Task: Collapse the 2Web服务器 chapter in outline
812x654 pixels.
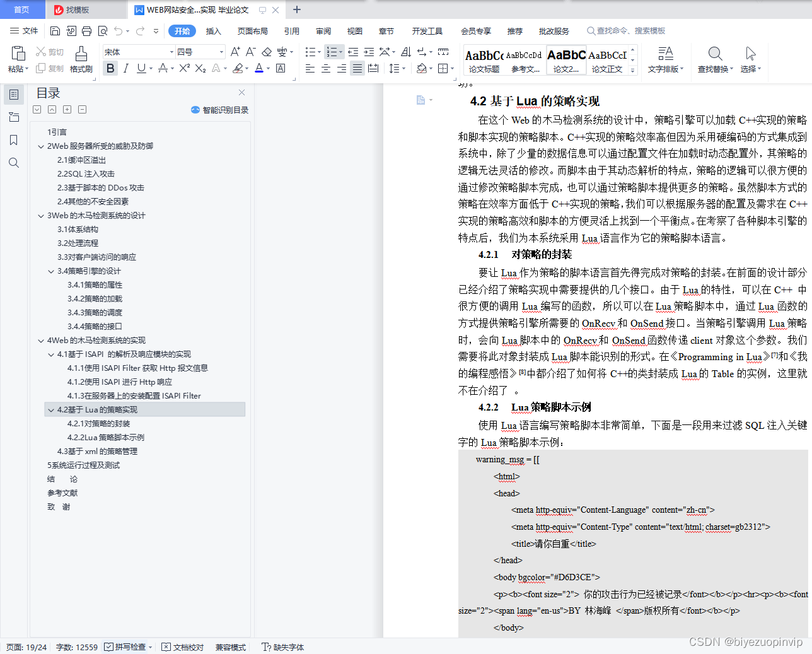Action: tap(42, 146)
